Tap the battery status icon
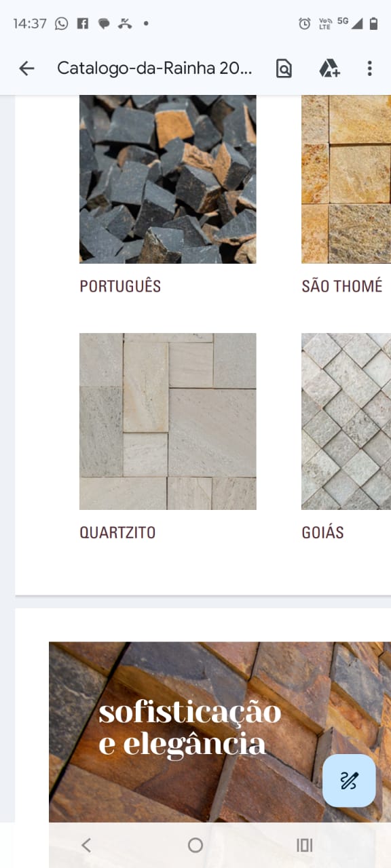Image resolution: width=391 pixels, height=868 pixels. tap(373, 24)
